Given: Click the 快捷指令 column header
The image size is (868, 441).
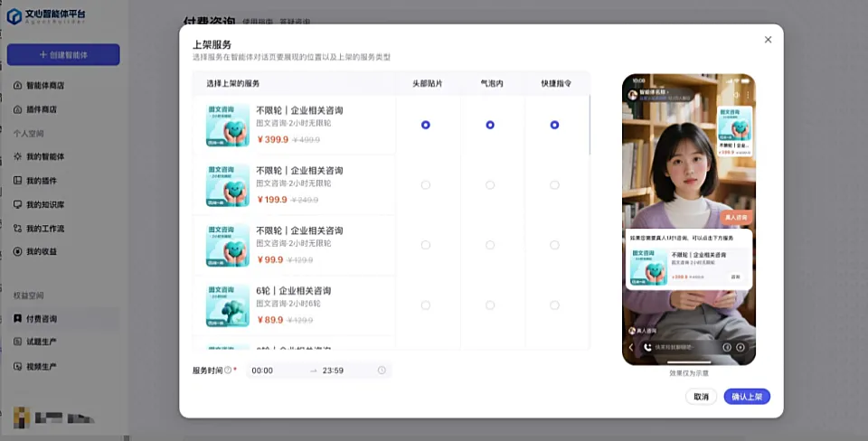Looking at the screenshot, I should [556, 83].
